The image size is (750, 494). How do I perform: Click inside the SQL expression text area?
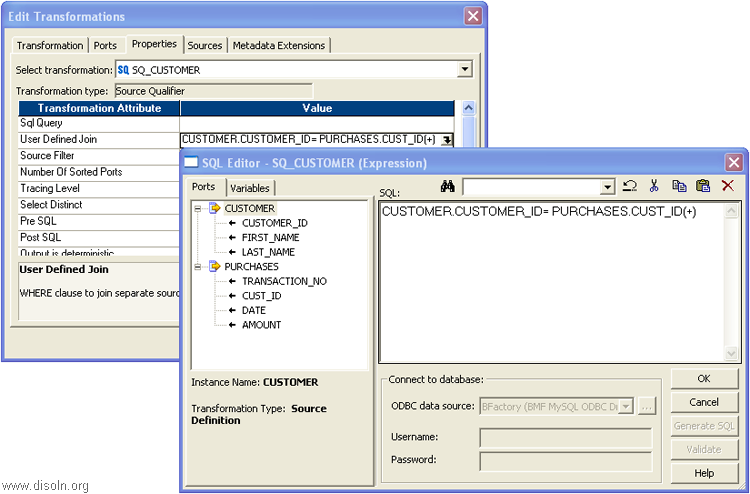(x=553, y=282)
